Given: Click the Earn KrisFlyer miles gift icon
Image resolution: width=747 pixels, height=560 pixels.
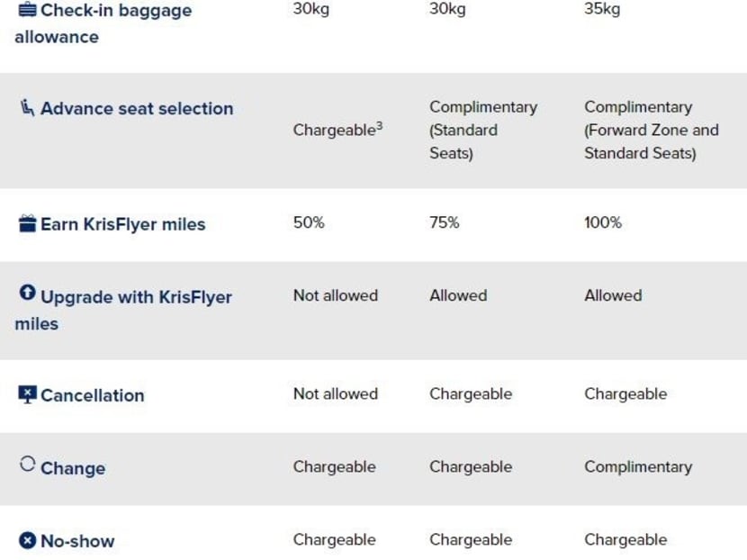Looking at the screenshot, I should click(28, 224).
